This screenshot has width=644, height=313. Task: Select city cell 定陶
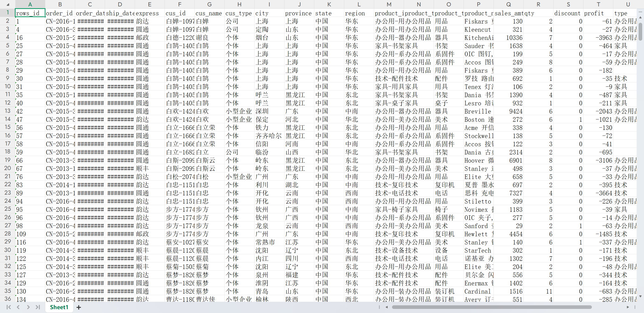tap(269, 29)
